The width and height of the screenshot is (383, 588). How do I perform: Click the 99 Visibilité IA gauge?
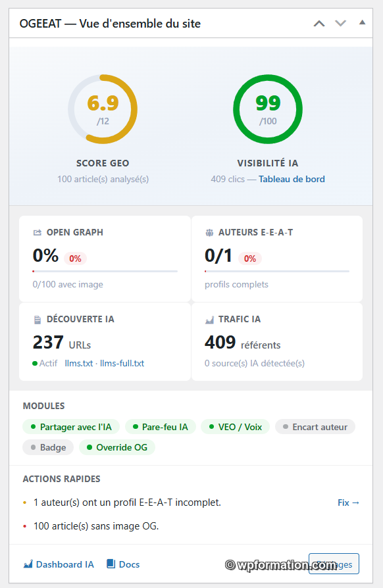[x=268, y=109]
